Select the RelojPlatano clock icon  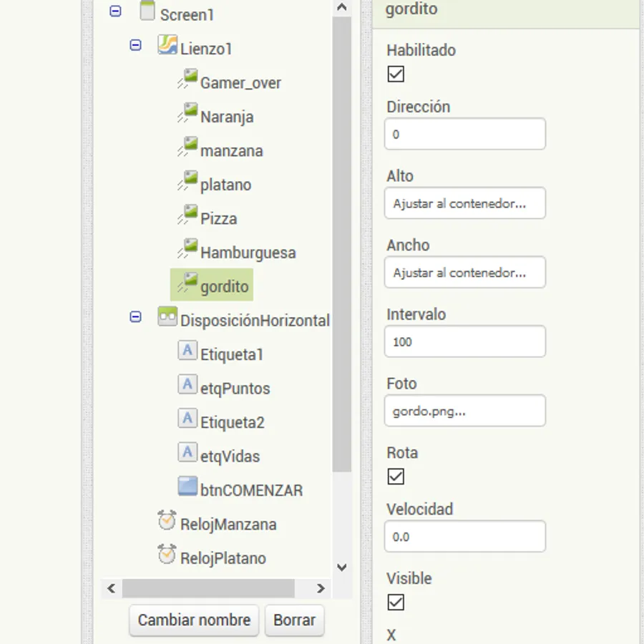(x=167, y=555)
